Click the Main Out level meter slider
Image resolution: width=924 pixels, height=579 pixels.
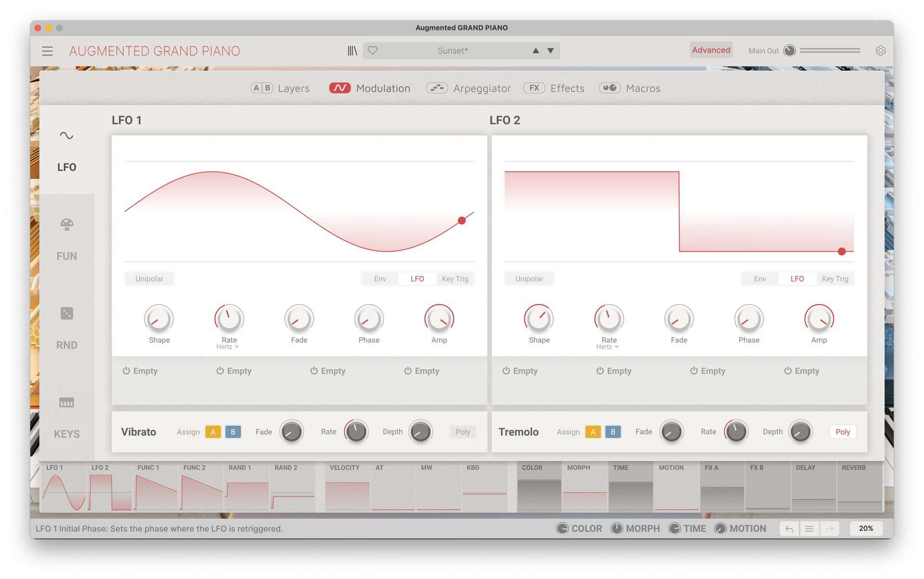(x=830, y=50)
